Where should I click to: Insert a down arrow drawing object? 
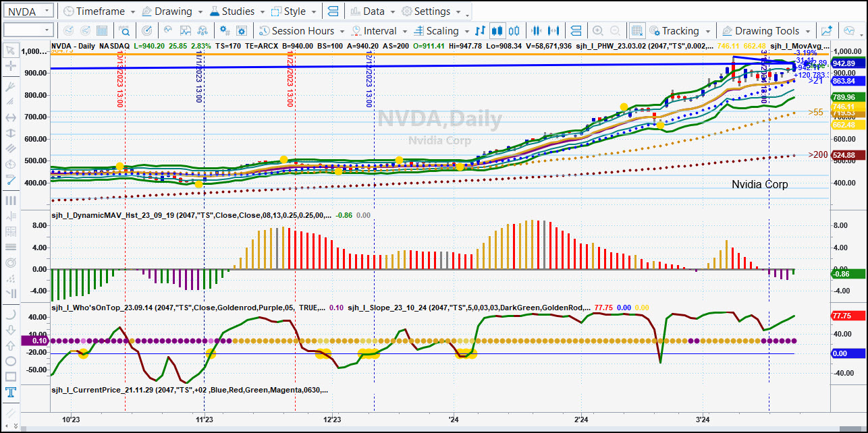[x=11, y=330]
